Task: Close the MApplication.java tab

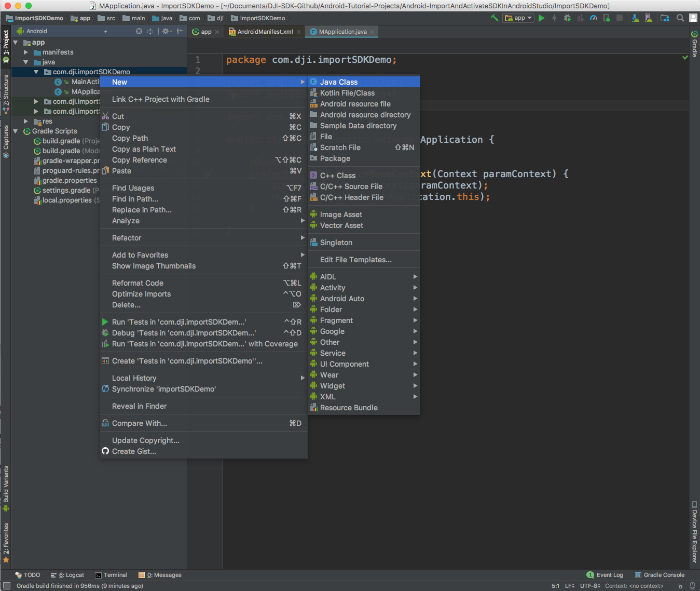Action: click(373, 32)
